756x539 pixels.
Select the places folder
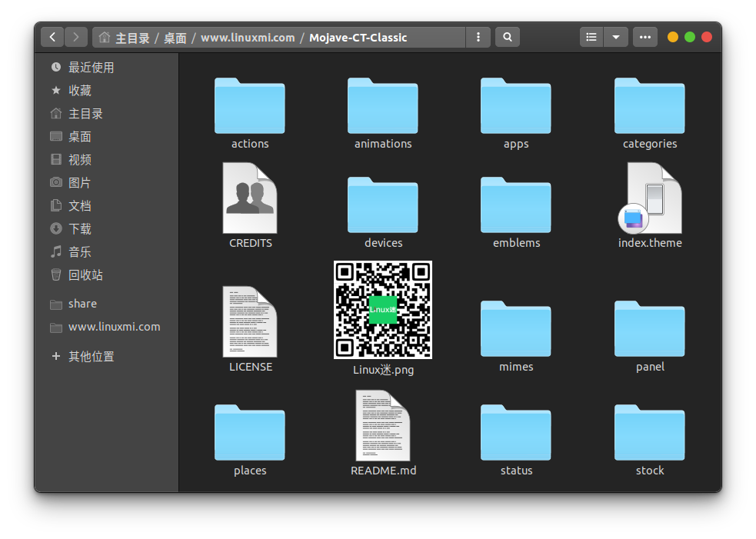[250, 432]
